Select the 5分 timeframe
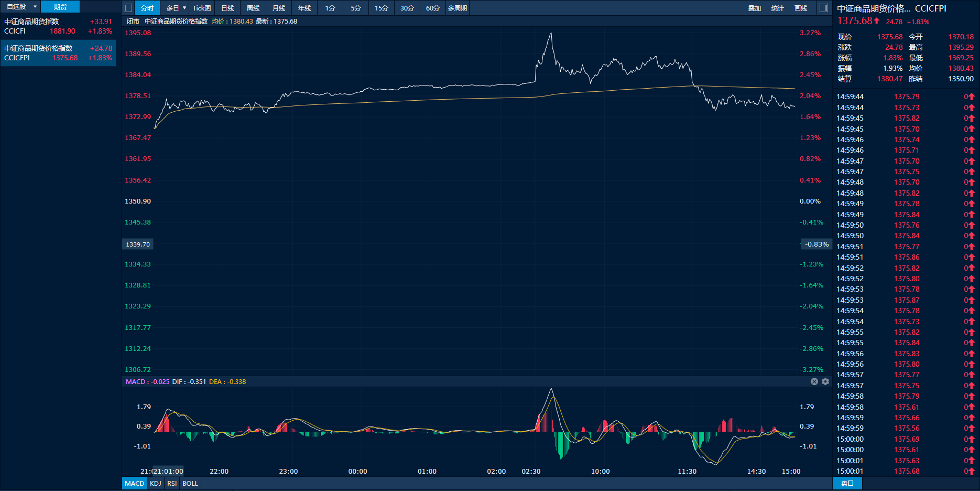Image resolution: width=980 pixels, height=491 pixels. coord(356,8)
